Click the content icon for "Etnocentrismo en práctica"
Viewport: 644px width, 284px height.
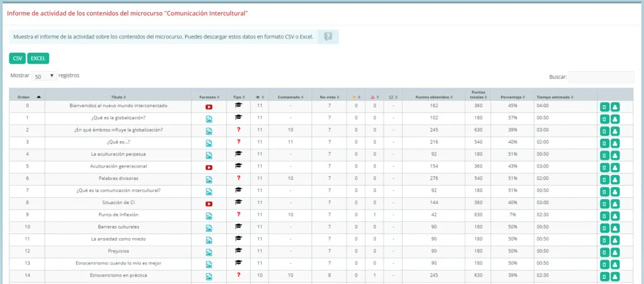click(604, 276)
